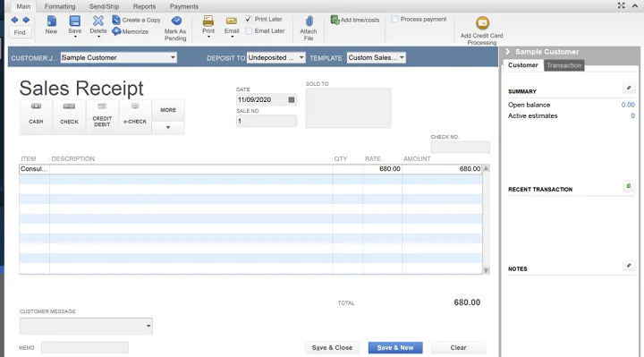
Task: Open the 0.00 open balance link
Action: (628, 105)
